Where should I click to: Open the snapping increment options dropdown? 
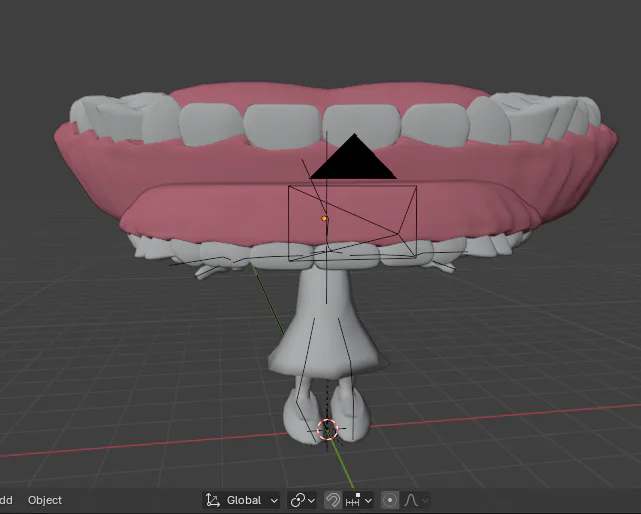pyautogui.click(x=359, y=500)
